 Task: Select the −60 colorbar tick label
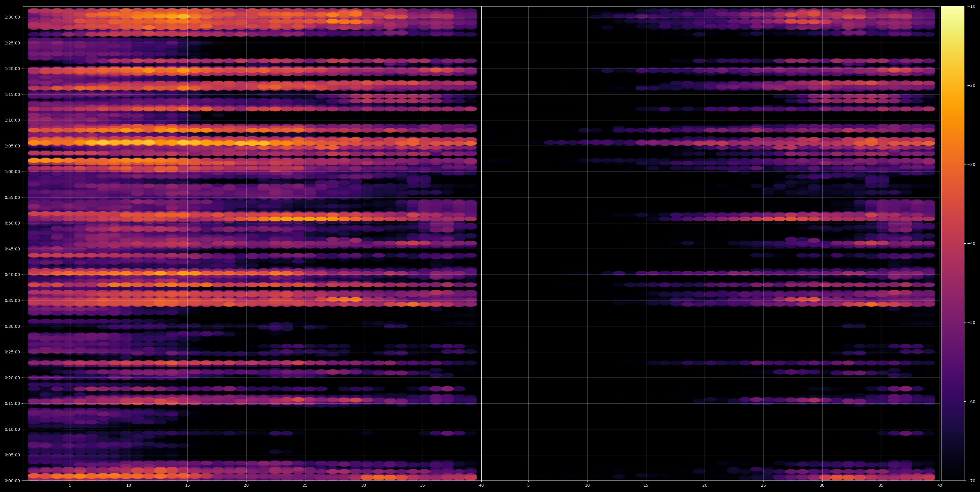click(971, 401)
